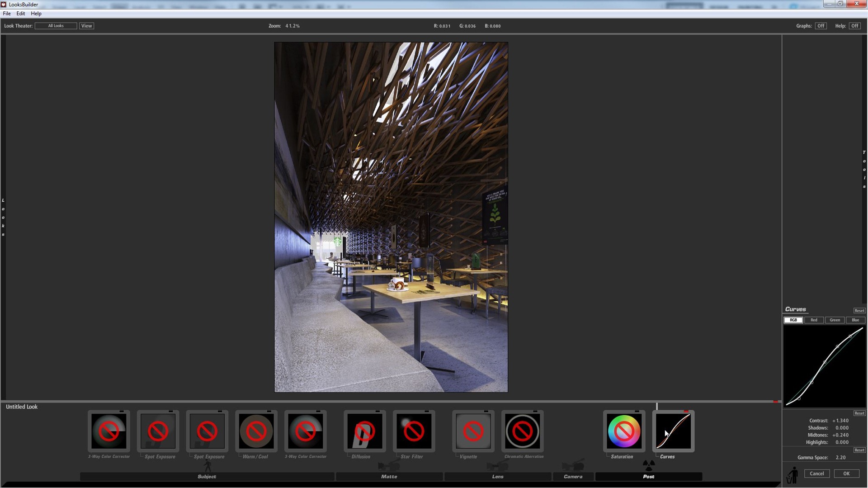Open the File menu

pos(7,14)
